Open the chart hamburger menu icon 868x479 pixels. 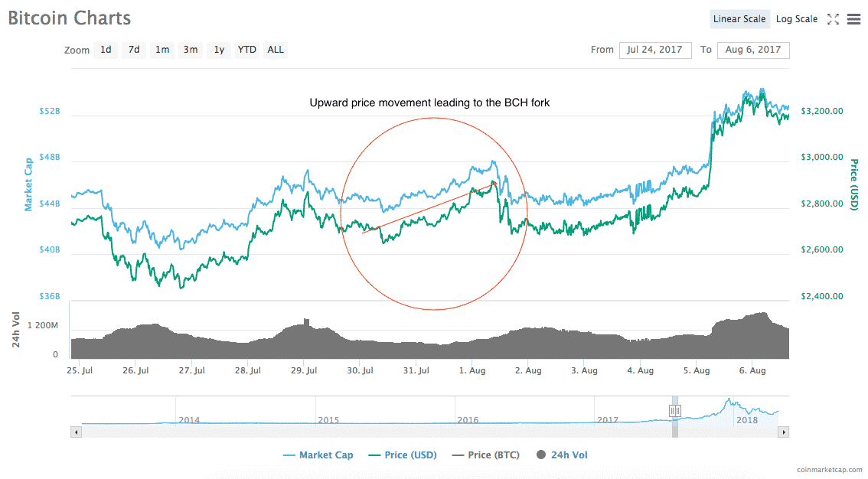click(853, 19)
